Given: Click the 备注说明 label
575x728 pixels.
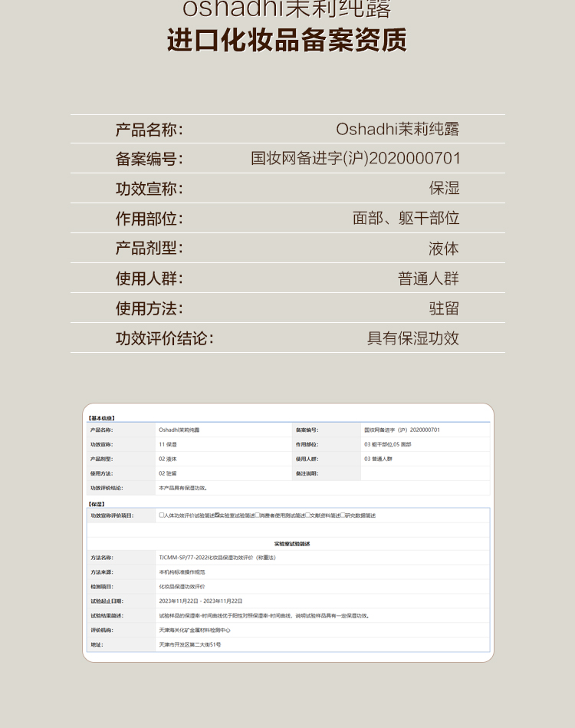Looking at the screenshot, I should tap(307, 473).
